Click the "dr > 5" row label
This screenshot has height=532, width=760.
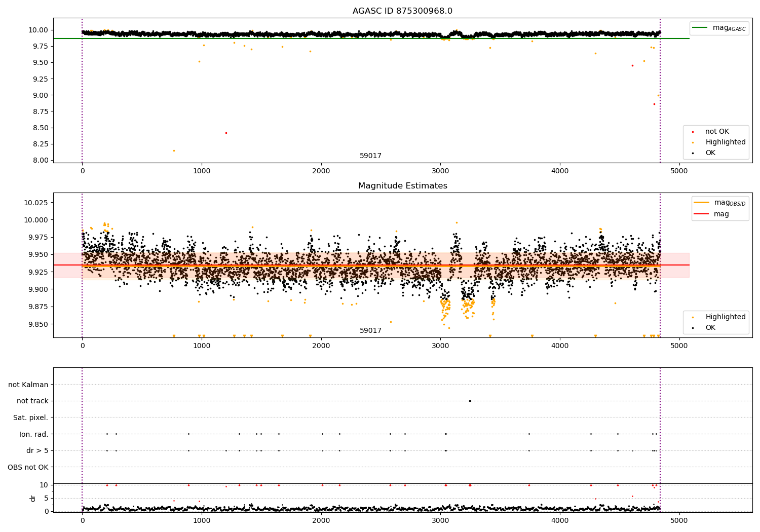[x=37, y=450]
